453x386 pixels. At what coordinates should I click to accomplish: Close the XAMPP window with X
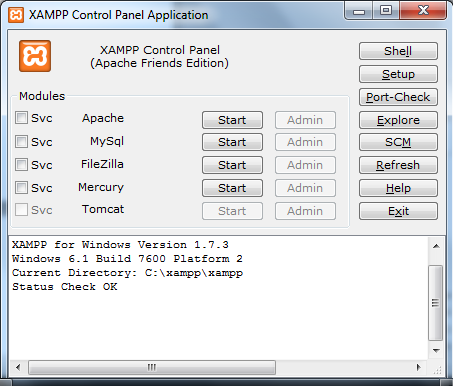point(423,11)
